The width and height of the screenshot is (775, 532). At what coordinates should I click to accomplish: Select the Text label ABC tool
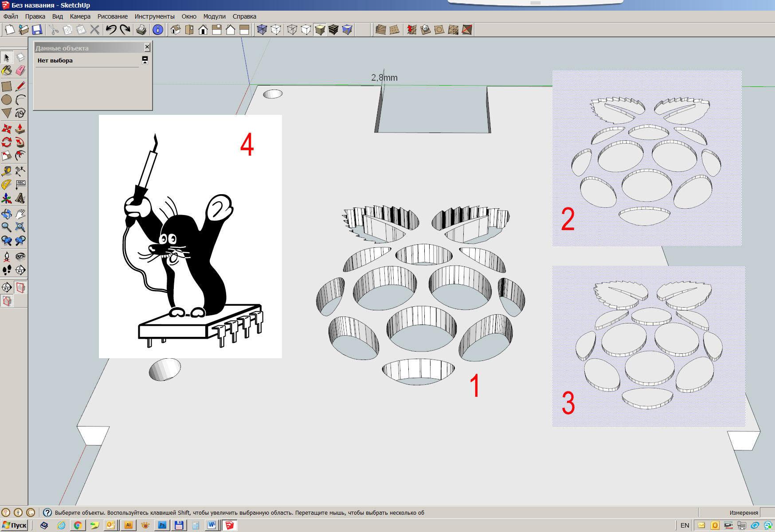click(x=20, y=184)
